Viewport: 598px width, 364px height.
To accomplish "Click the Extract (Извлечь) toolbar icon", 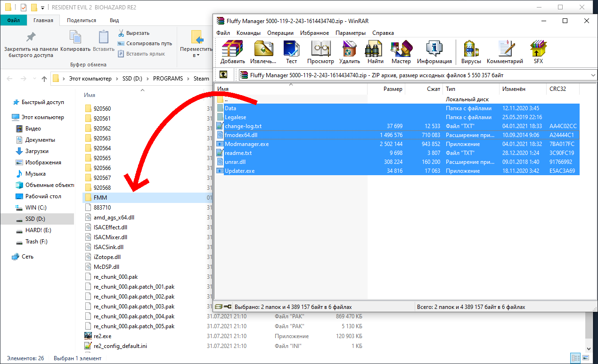I will coord(263,52).
